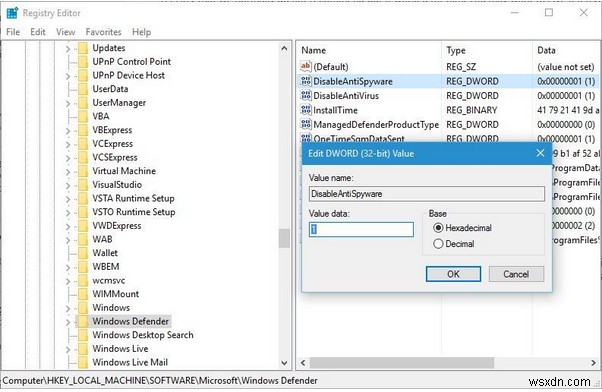Click into the Value data field
This screenshot has height=392, width=602.
pos(361,230)
